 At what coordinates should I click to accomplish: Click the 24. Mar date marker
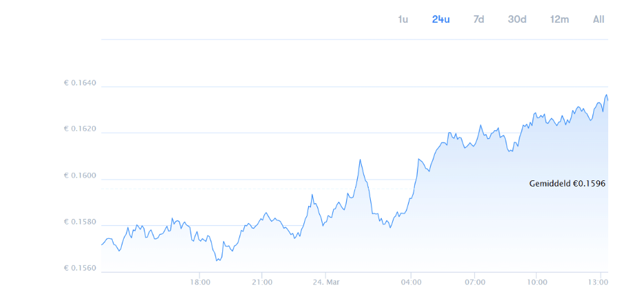tap(325, 282)
